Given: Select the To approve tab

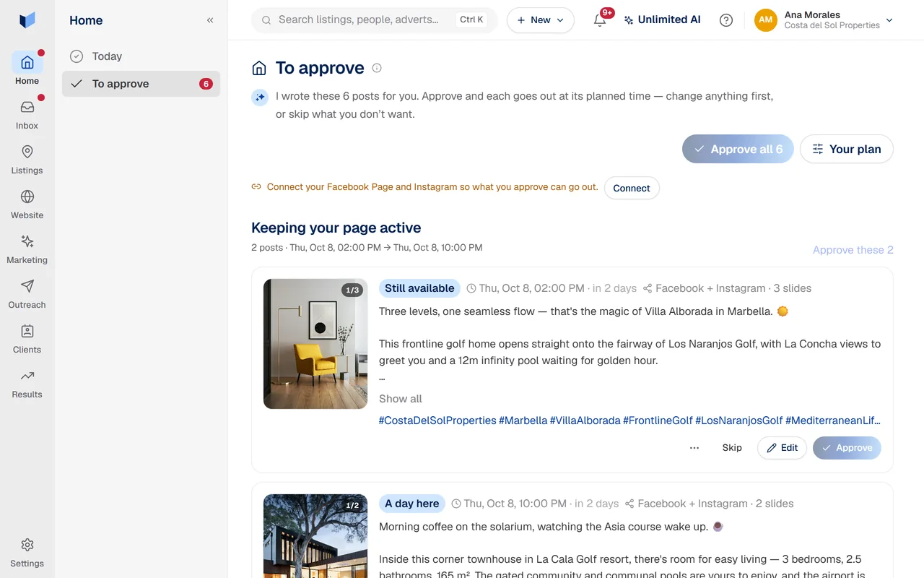Looking at the screenshot, I should click(x=141, y=84).
